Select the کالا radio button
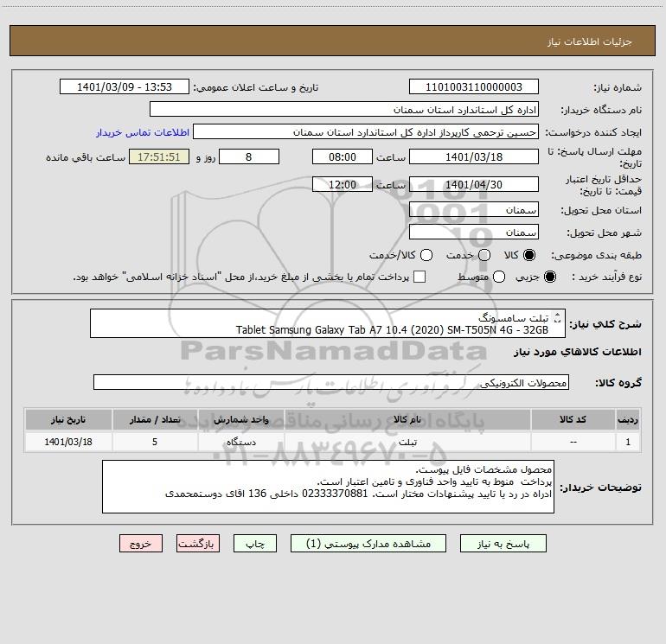Viewport: 666px width, 644px height. pyautogui.click(x=529, y=255)
